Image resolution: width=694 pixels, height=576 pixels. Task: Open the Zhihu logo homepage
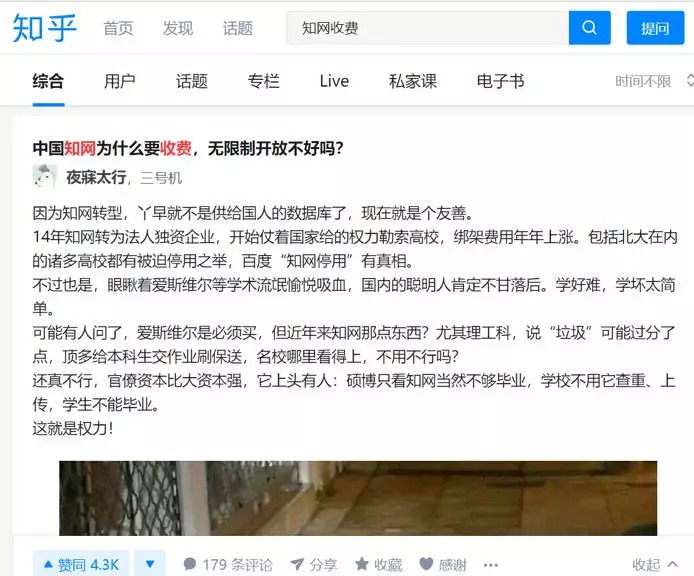(x=44, y=28)
